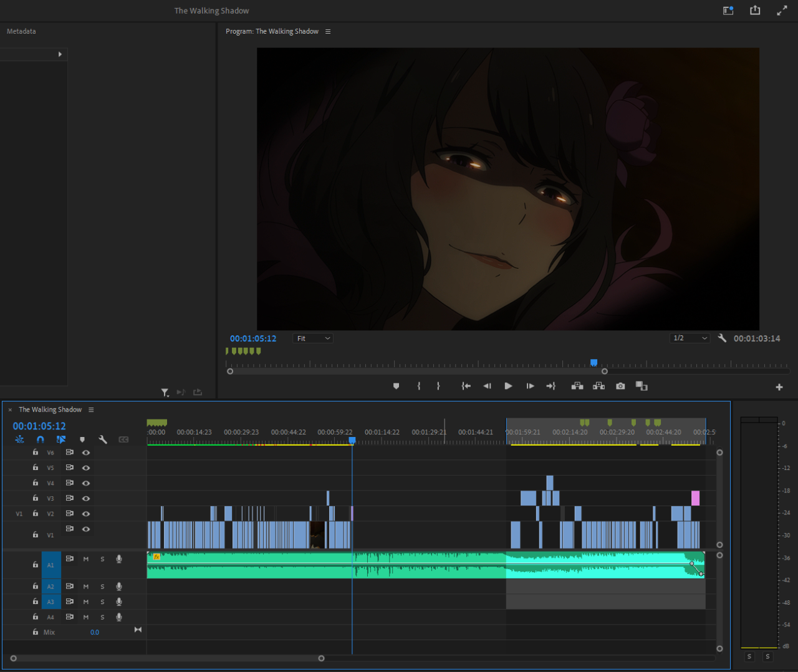
Task: Hide track V1 output
Action: pyautogui.click(x=86, y=529)
